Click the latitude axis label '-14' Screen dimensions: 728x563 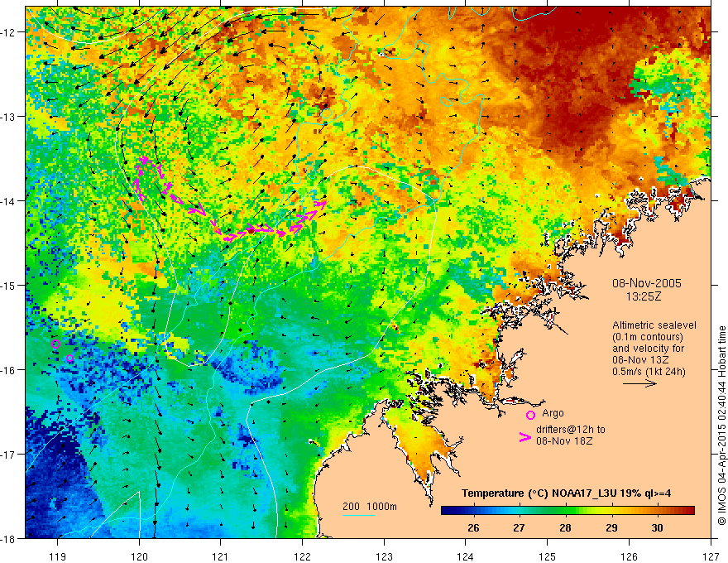click(8, 201)
